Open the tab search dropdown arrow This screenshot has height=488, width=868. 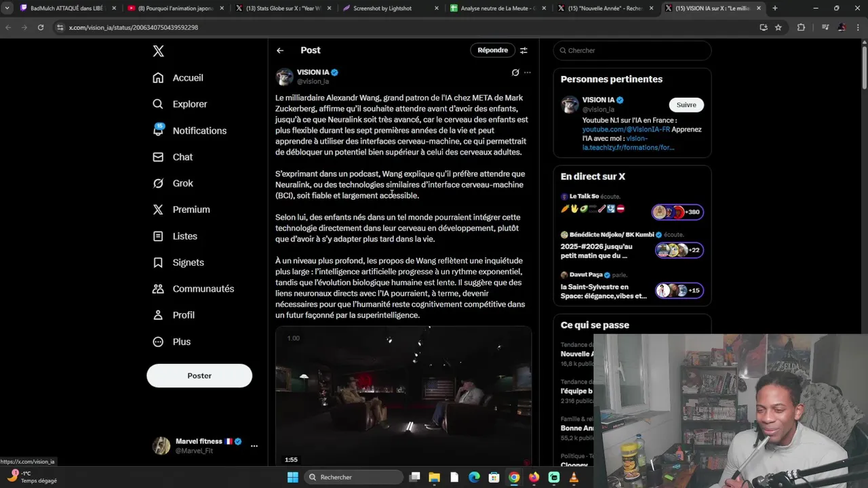click(7, 8)
